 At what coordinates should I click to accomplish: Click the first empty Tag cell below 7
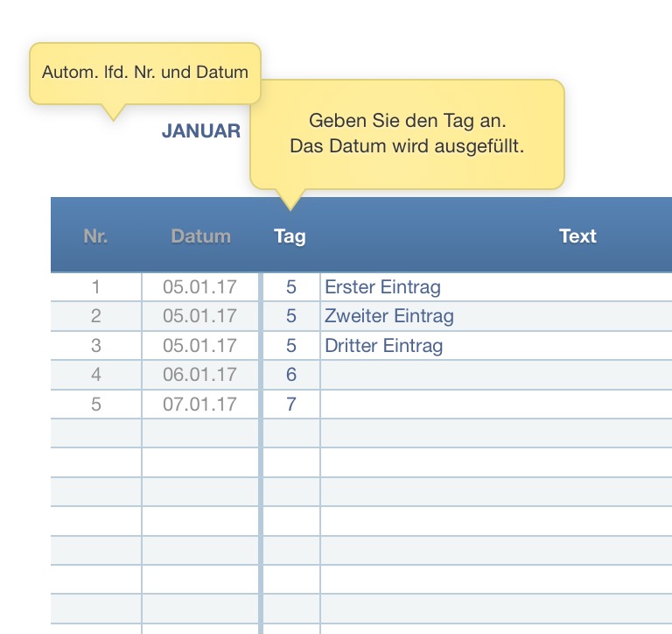pyautogui.click(x=291, y=433)
